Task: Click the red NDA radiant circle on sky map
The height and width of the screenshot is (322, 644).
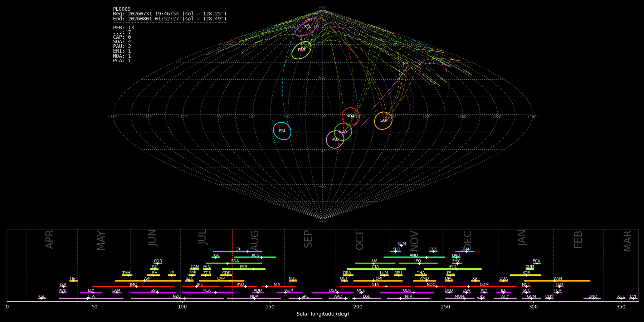Action: (x=351, y=116)
